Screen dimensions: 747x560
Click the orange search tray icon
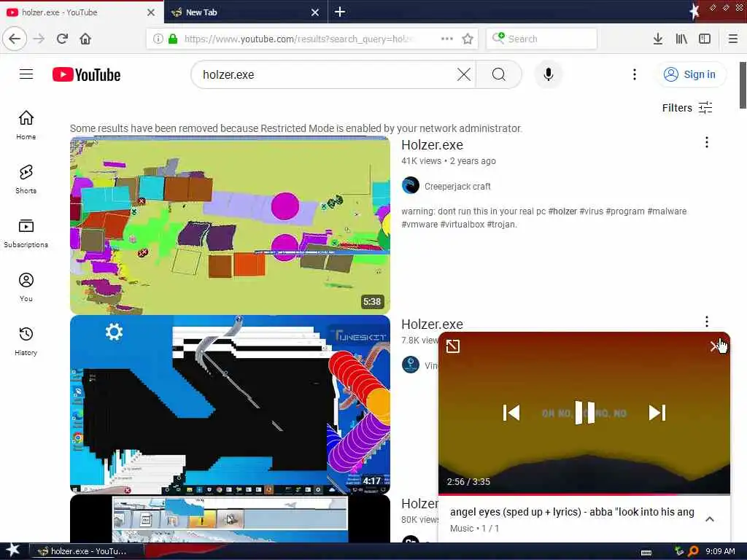pyautogui.click(x=693, y=551)
